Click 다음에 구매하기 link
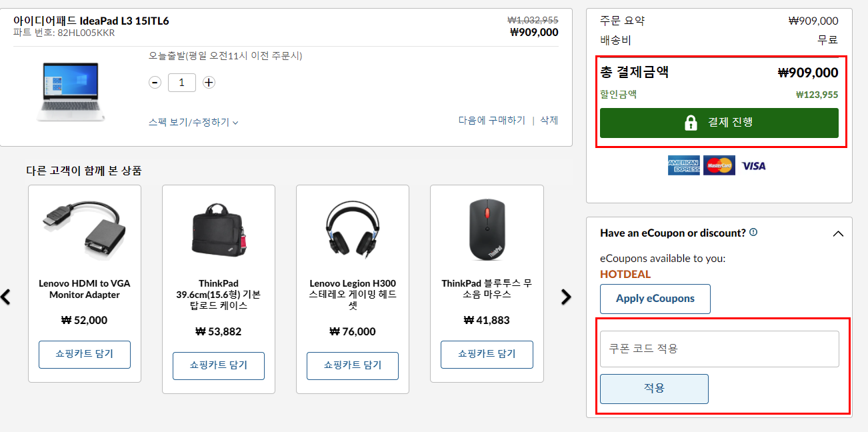Image resolution: width=868 pixels, height=432 pixels. click(491, 121)
